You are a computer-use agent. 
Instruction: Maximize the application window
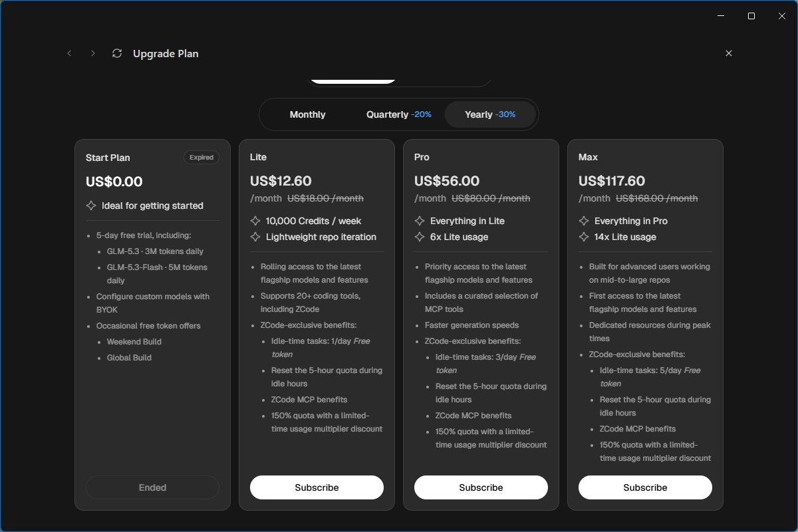[751, 16]
